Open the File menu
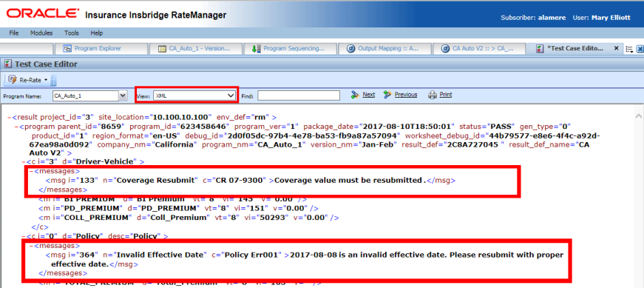The height and width of the screenshot is (288, 644). (x=13, y=33)
